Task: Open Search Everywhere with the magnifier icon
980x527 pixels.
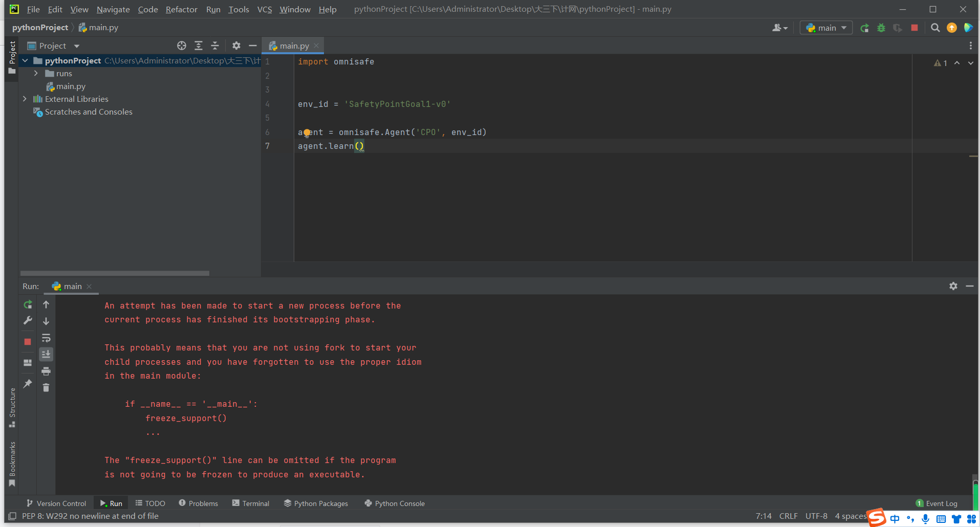Action: tap(935, 28)
